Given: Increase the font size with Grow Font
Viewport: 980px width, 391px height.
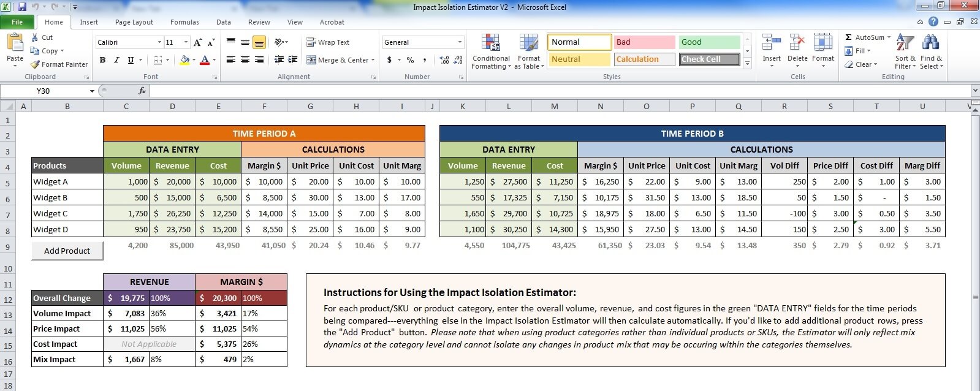Looking at the screenshot, I should point(197,42).
